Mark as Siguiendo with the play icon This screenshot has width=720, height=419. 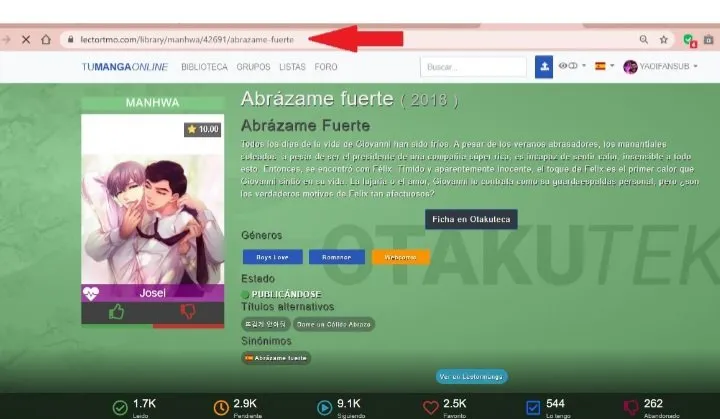324,407
